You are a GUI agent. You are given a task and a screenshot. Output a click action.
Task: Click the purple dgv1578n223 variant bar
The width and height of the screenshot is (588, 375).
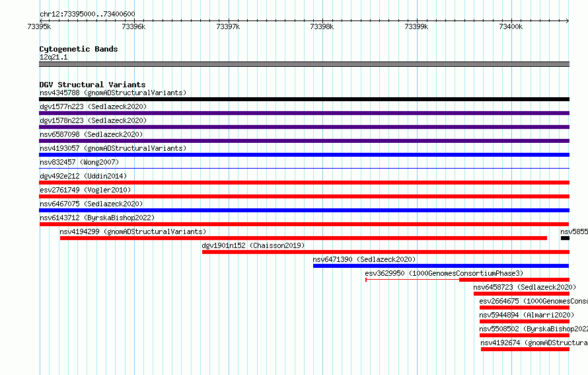(x=304, y=127)
